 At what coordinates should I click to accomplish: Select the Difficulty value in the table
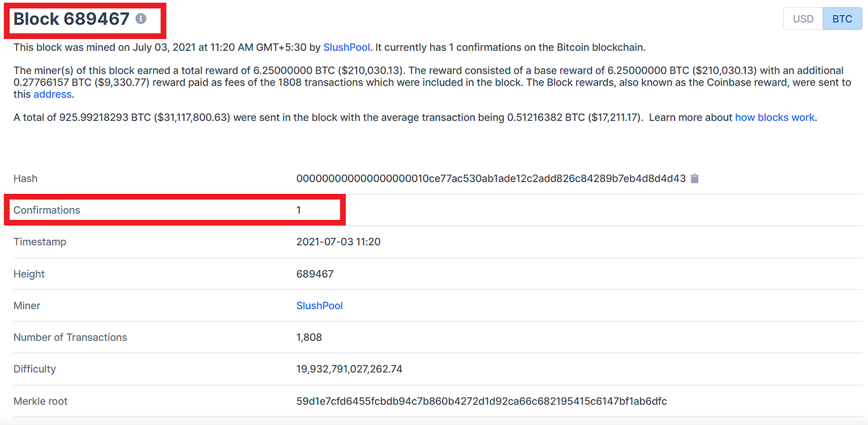pyautogui.click(x=349, y=369)
